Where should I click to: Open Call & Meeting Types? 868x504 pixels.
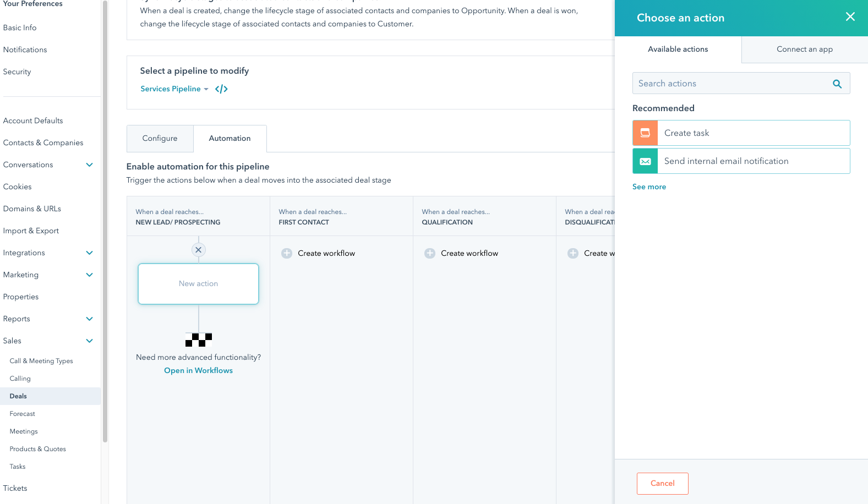[x=41, y=361]
